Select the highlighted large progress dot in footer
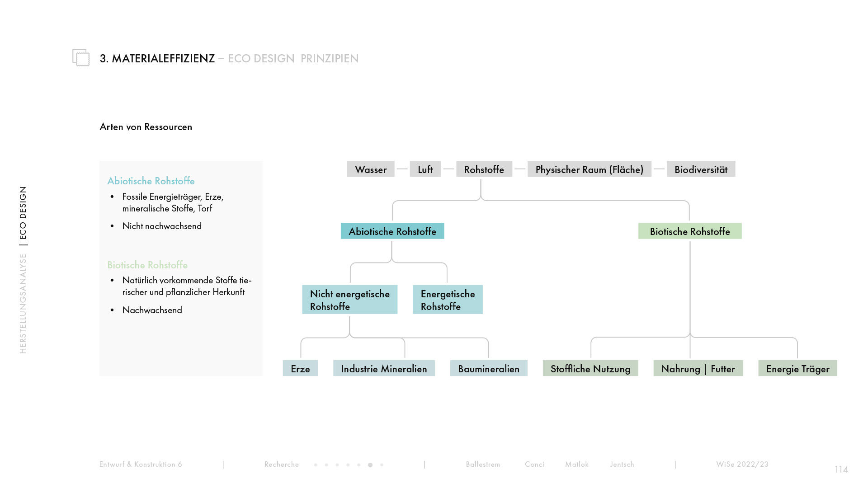This screenshot has height=488, width=868. 370,465
